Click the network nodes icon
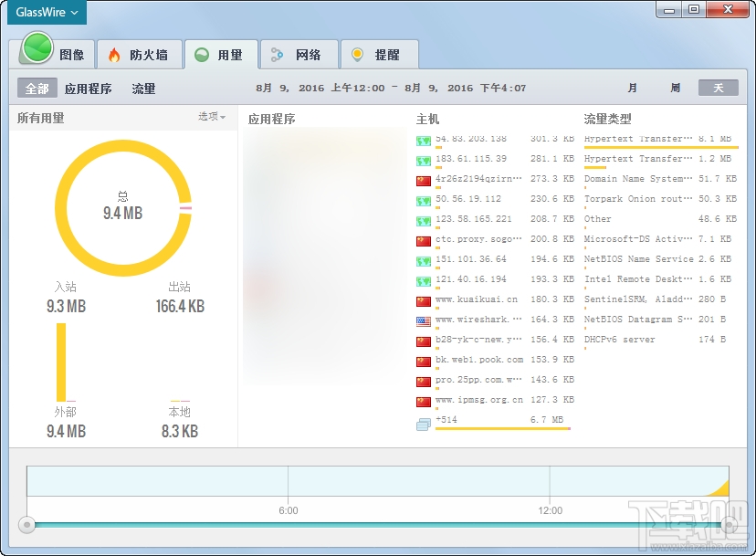This screenshot has height=556, width=756. [277, 55]
